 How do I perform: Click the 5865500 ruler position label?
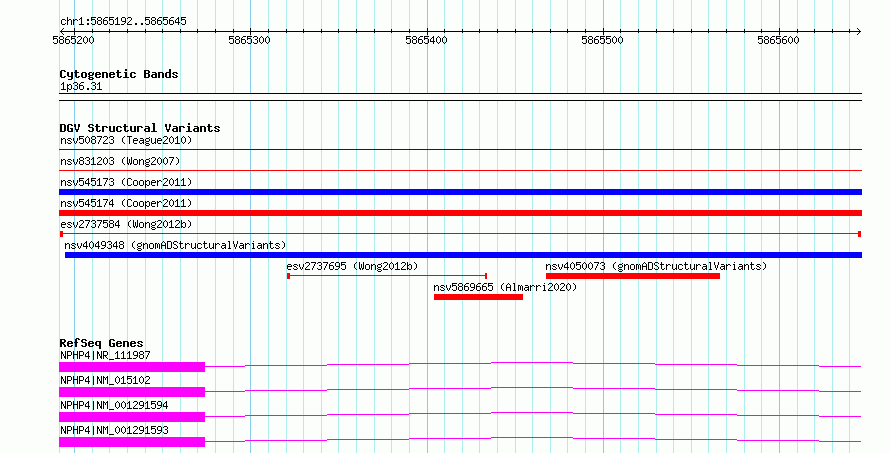pyautogui.click(x=602, y=40)
